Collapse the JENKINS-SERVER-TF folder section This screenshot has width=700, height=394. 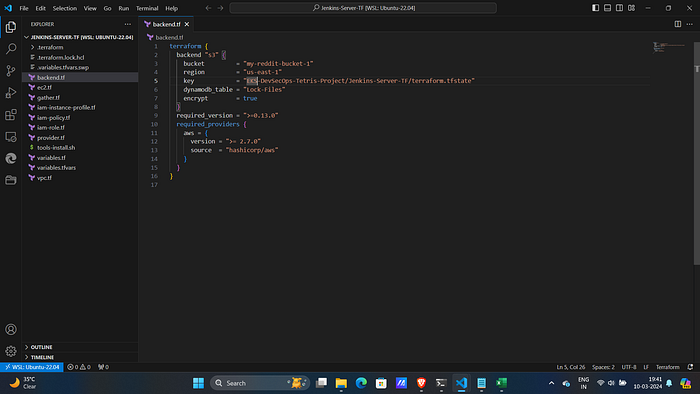click(79, 37)
